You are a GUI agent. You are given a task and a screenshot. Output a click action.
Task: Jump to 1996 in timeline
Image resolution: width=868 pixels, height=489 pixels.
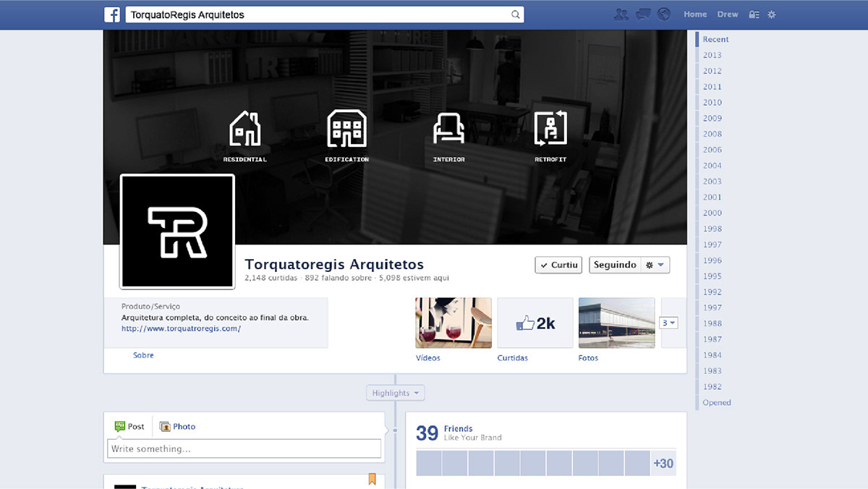click(712, 260)
